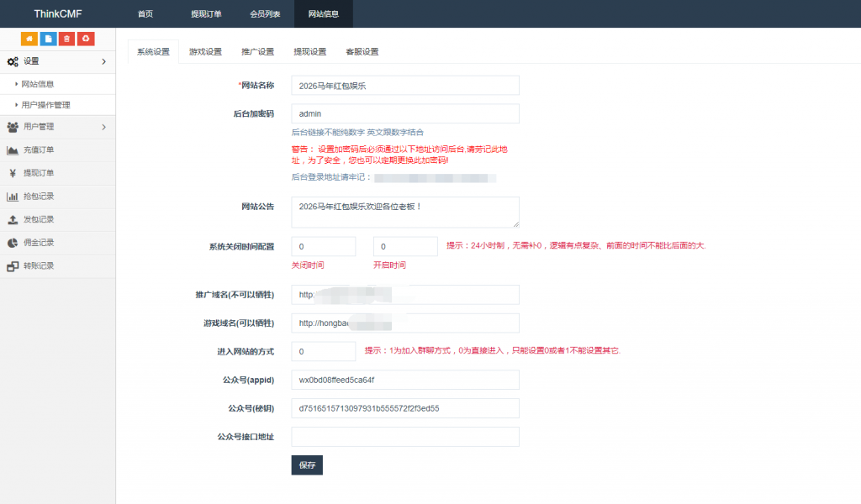Image resolution: width=861 pixels, height=504 pixels.
Task: Click inside the 公众号接口地址 input field
Action: (x=404, y=437)
